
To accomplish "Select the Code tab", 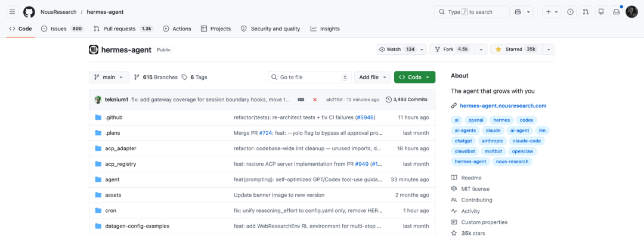I will 20,29.
